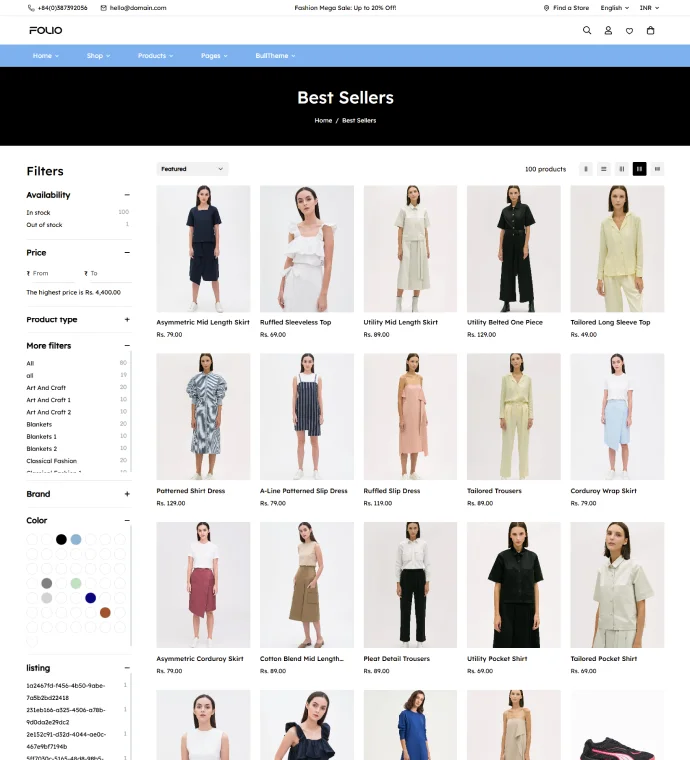690x760 pixels.
Task: Open the shopping bag cart icon
Action: (x=651, y=30)
